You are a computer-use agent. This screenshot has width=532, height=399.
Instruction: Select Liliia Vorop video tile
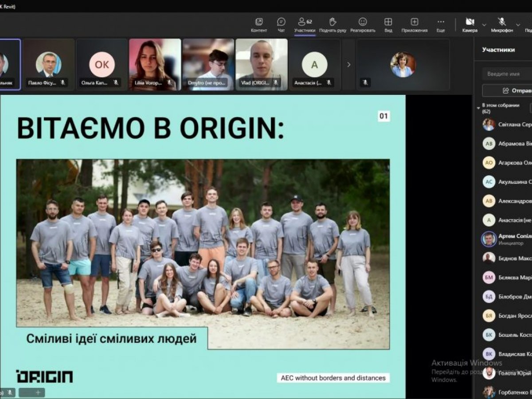point(155,65)
